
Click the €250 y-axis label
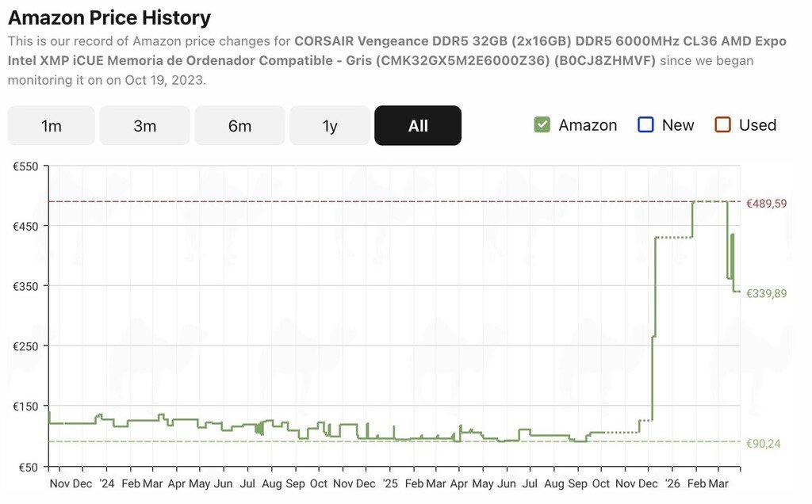click(25, 346)
